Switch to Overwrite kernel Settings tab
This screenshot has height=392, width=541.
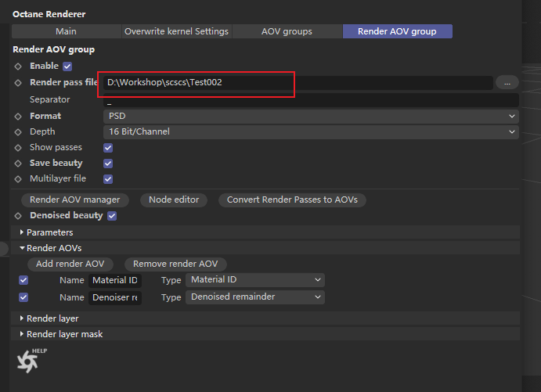click(x=177, y=31)
